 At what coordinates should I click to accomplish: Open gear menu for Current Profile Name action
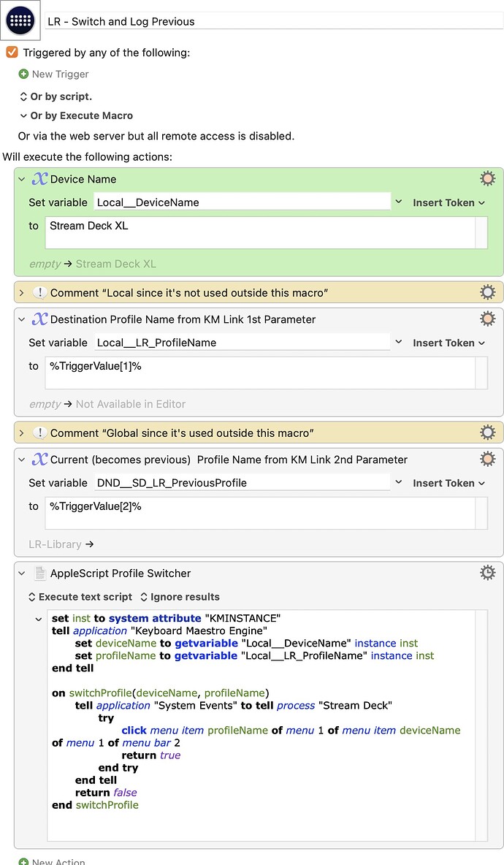point(487,460)
